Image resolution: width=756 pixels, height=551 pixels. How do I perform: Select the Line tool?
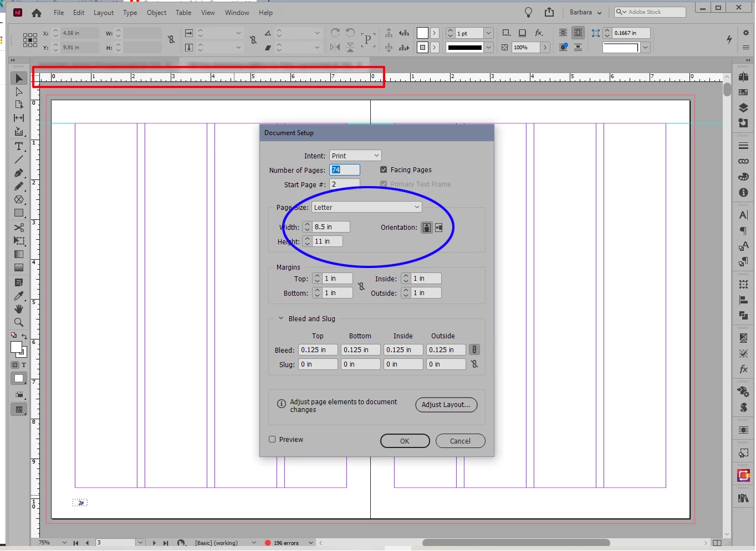[x=19, y=159]
